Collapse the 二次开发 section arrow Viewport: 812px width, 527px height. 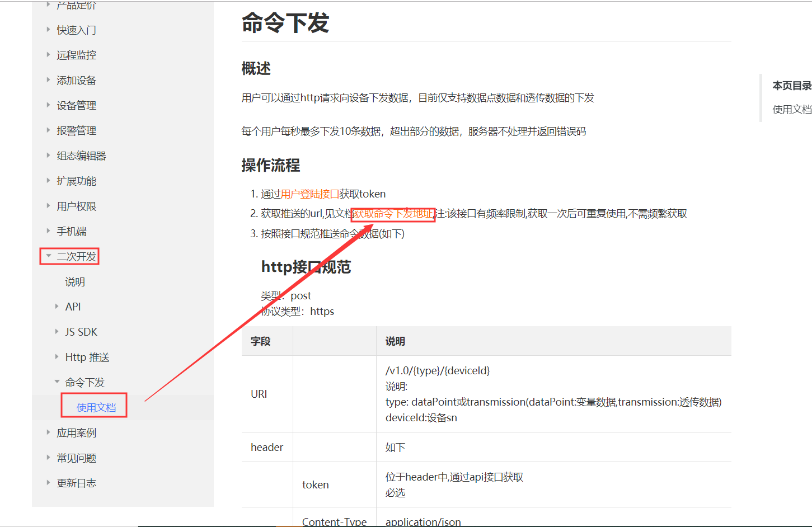tap(49, 256)
